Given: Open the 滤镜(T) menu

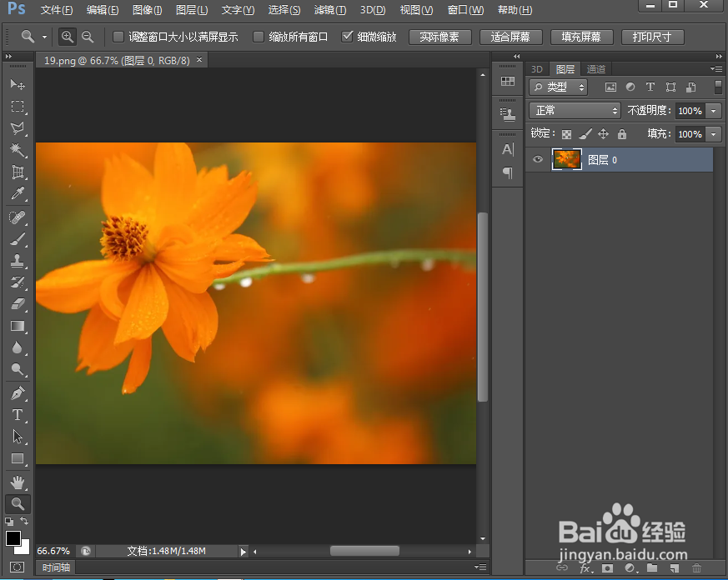Looking at the screenshot, I should 330,10.
